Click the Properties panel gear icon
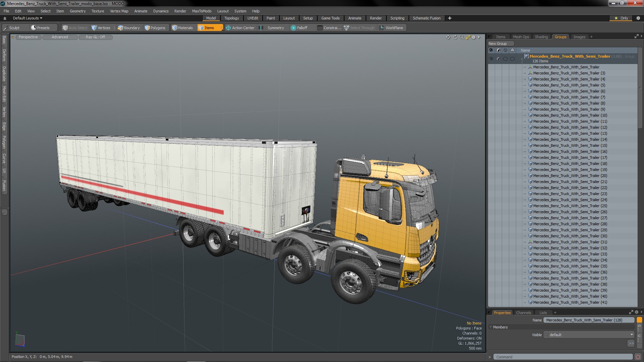Viewport: 644px width, 362px height. click(x=636, y=312)
